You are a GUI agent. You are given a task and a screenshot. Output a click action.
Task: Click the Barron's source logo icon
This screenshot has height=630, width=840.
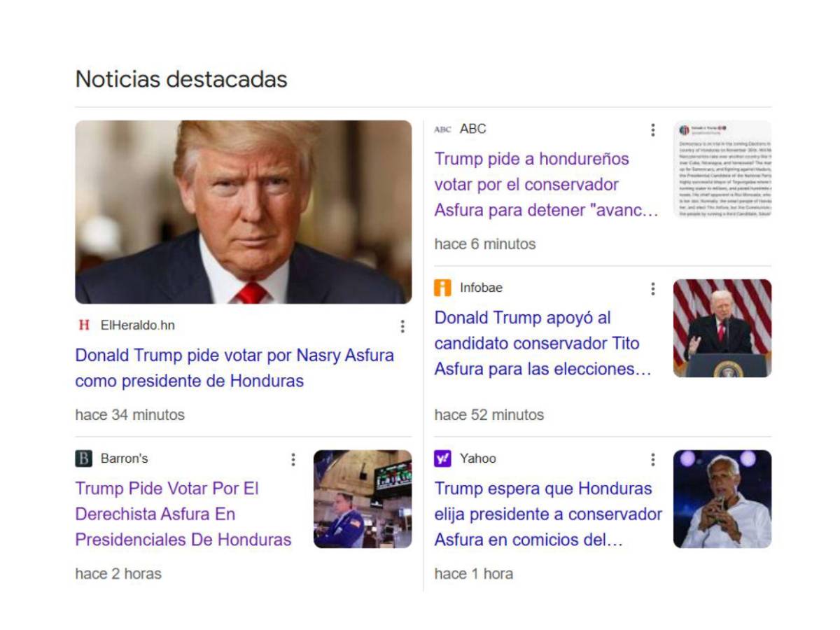click(x=83, y=459)
